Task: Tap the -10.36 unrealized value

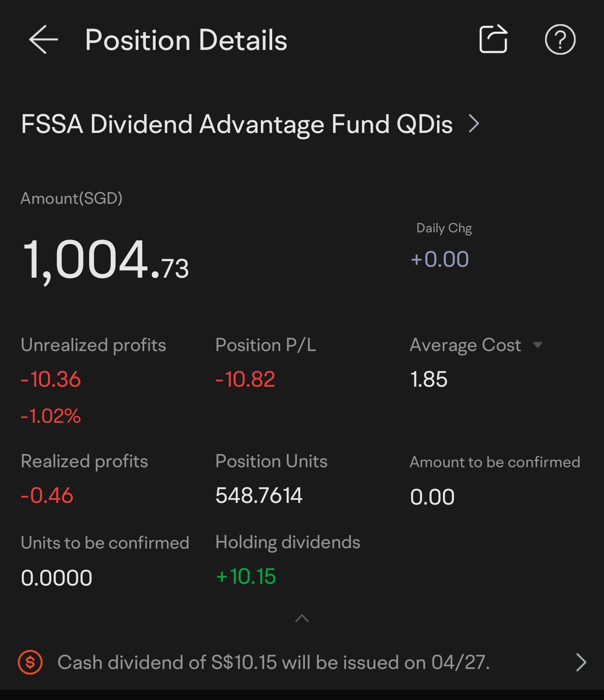Action: (x=51, y=379)
